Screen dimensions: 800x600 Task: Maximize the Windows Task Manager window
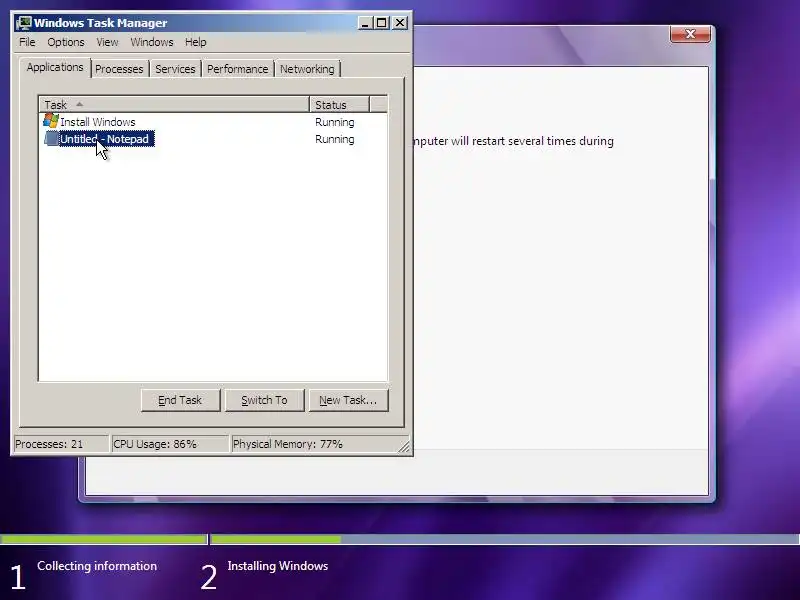click(382, 23)
